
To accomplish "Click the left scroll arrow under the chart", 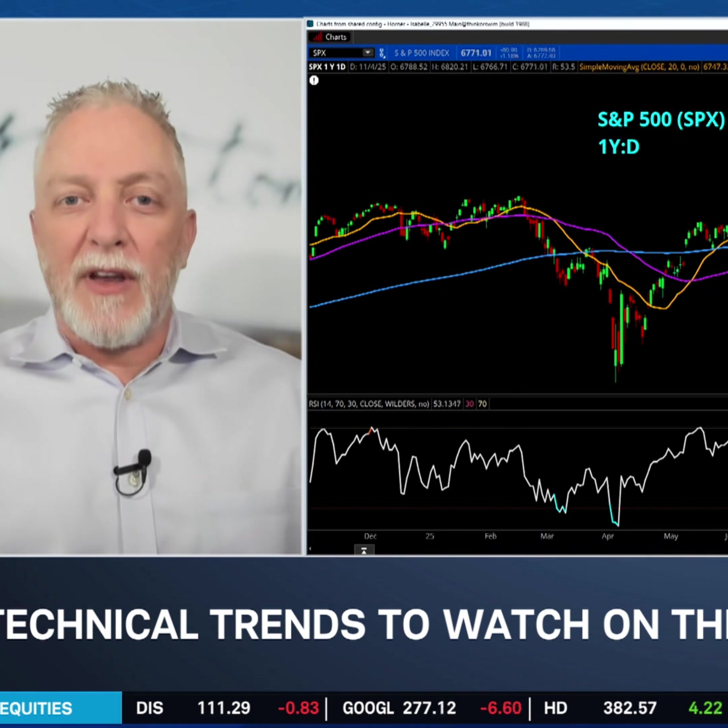I will 310,549.
